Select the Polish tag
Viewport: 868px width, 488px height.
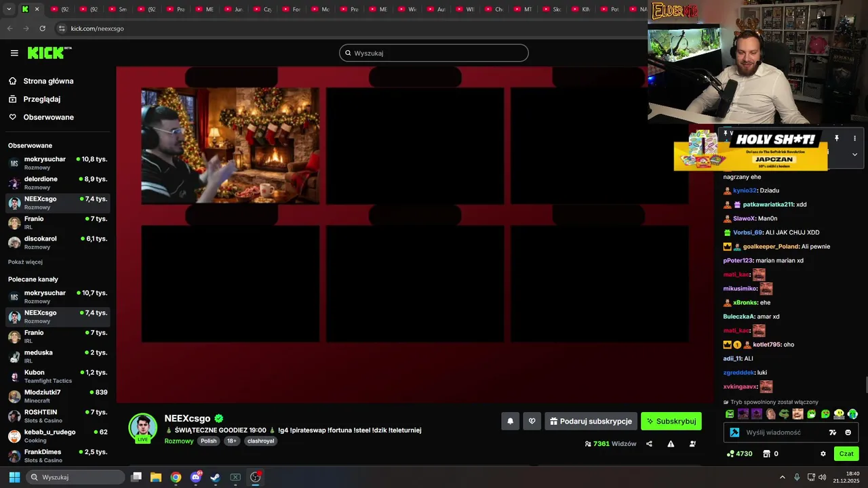click(x=208, y=441)
